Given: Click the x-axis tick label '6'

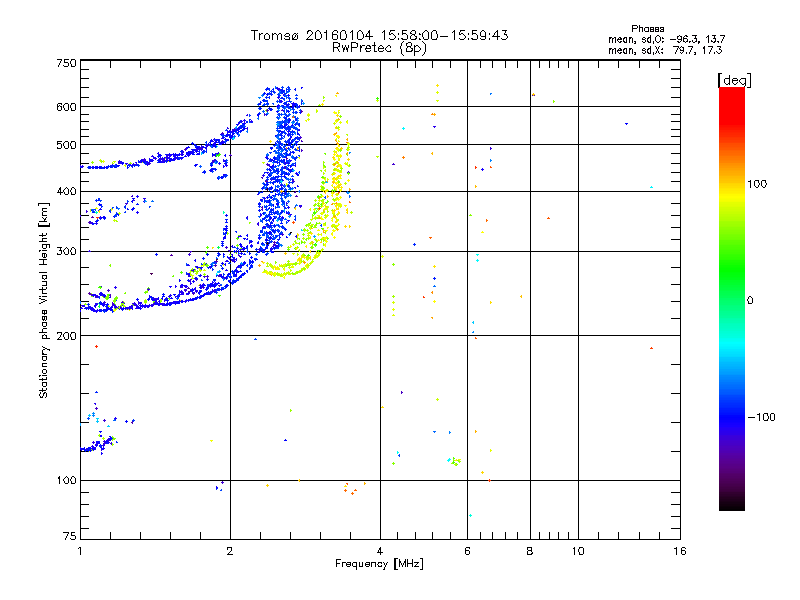Looking at the screenshot, I should click(467, 551).
